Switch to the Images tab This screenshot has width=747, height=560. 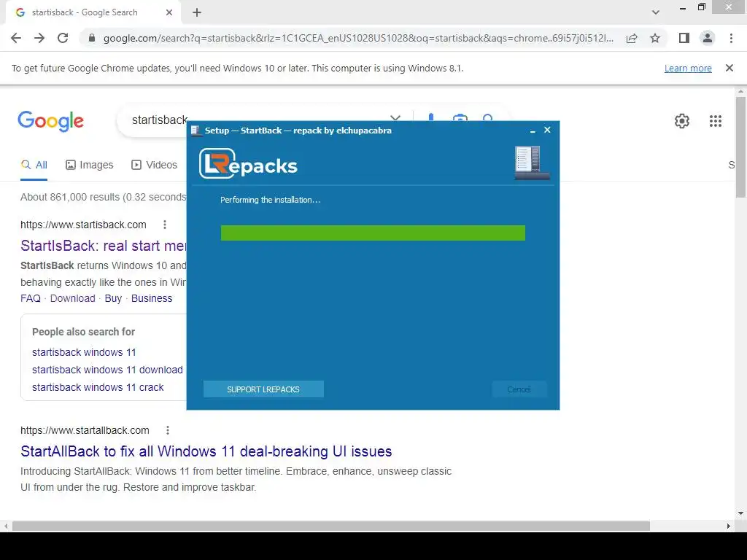pos(90,166)
